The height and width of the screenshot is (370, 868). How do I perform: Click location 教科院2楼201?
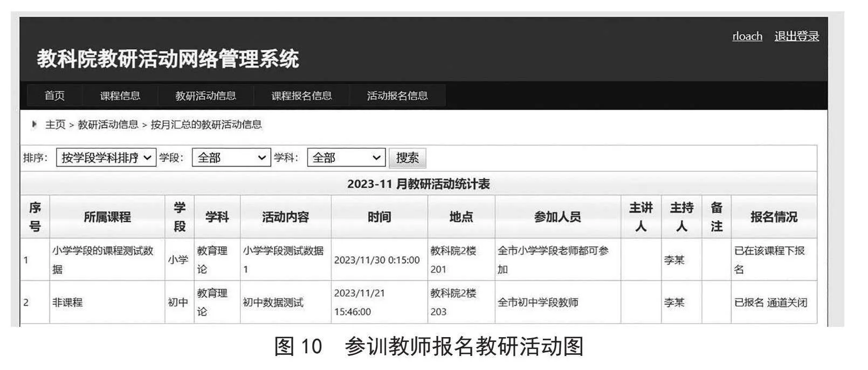click(461, 259)
